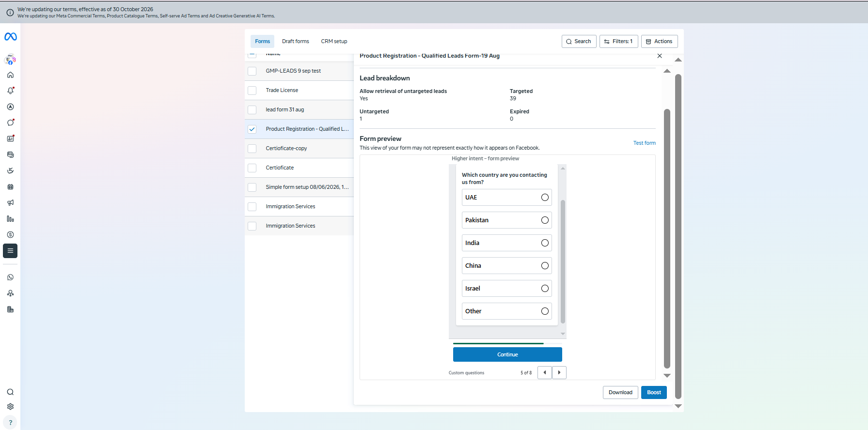Open the WhatsApp icon in sidebar
This screenshot has height=430, width=868.
coord(10,277)
